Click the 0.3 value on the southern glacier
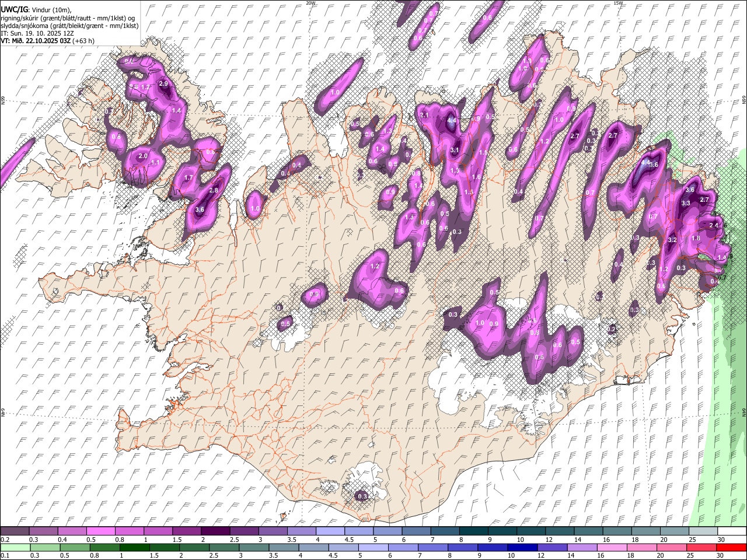This screenshot has width=747, height=560. click(x=362, y=496)
